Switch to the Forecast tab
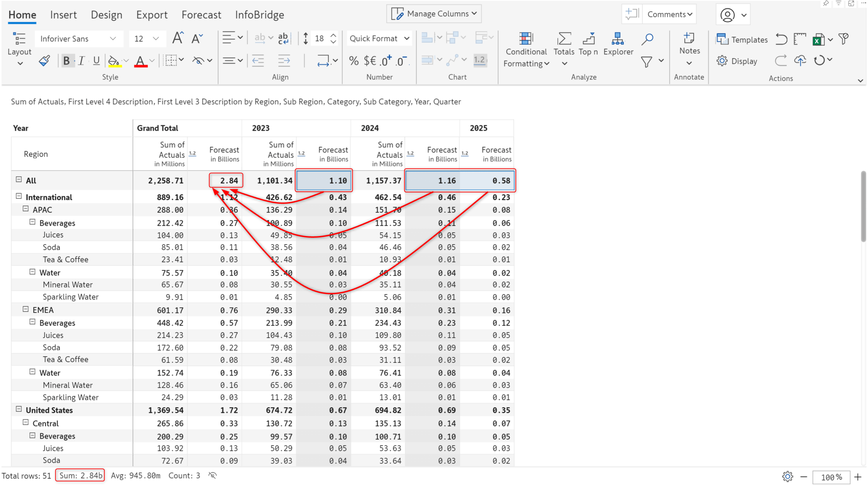The image size is (868, 486). coord(201,15)
